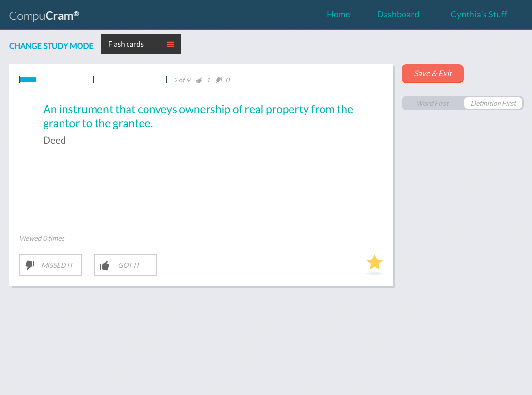Click the small thumbs-up counter icon near progress
This screenshot has height=395, width=532.
(199, 80)
